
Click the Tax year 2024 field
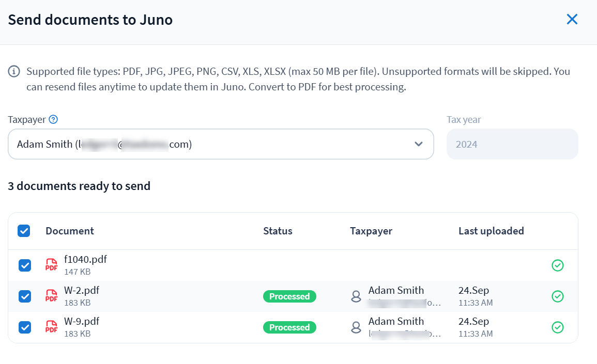tap(512, 144)
